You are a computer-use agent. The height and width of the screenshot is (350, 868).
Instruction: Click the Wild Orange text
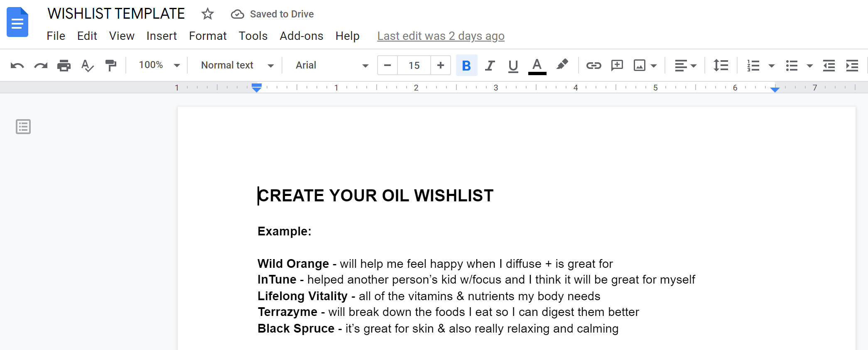[x=293, y=264]
